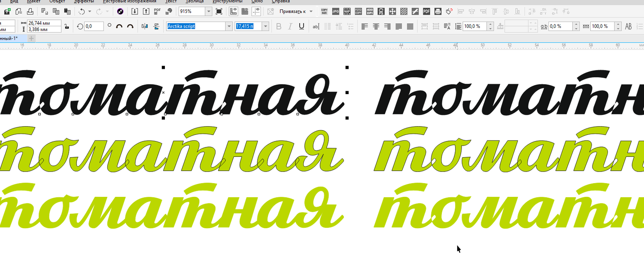Click the FOTO COPY macro icon
644x260 pixels.
(x=358, y=11)
